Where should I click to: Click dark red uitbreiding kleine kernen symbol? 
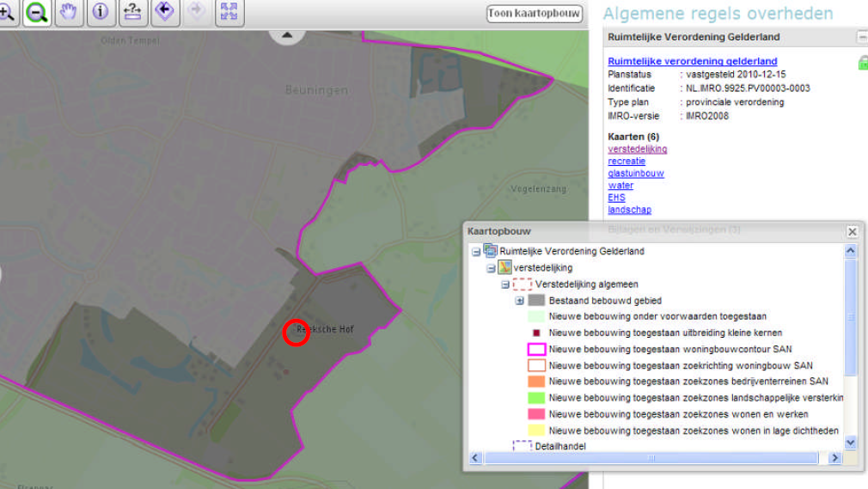pyautogui.click(x=536, y=333)
